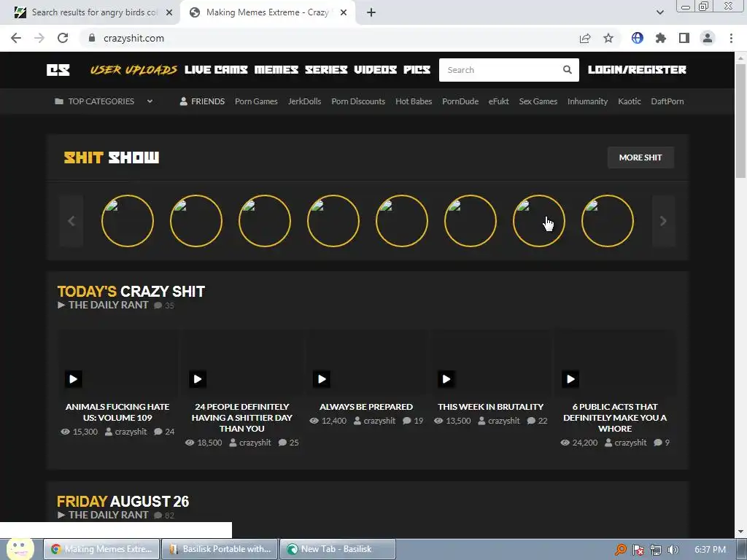Open the eFukt link
The image size is (747, 560).
498,101
